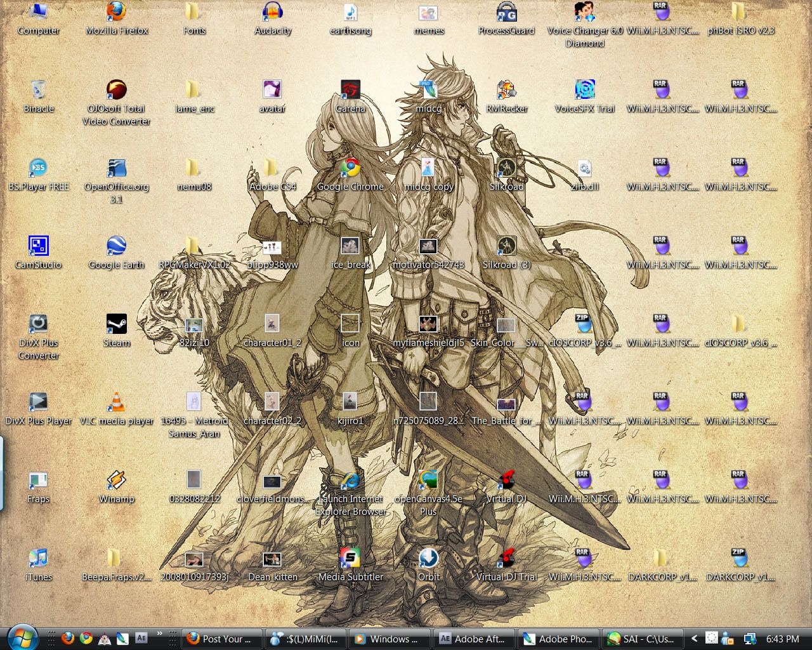Open the VoiceSFX Trial shortcut

tap(585, 96)
